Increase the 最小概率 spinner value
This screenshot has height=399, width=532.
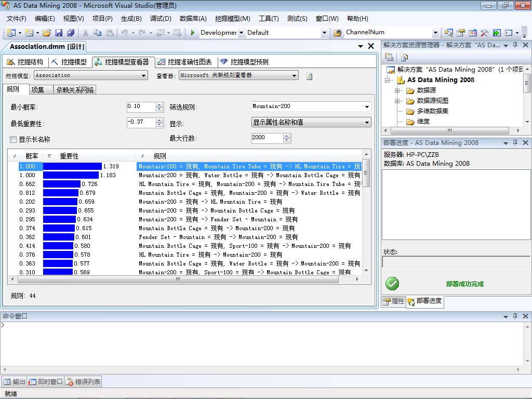(159, 105)
